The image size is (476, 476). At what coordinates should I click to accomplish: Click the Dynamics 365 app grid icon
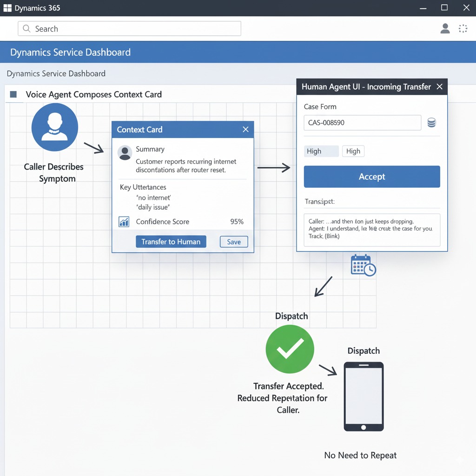point(7,8)
